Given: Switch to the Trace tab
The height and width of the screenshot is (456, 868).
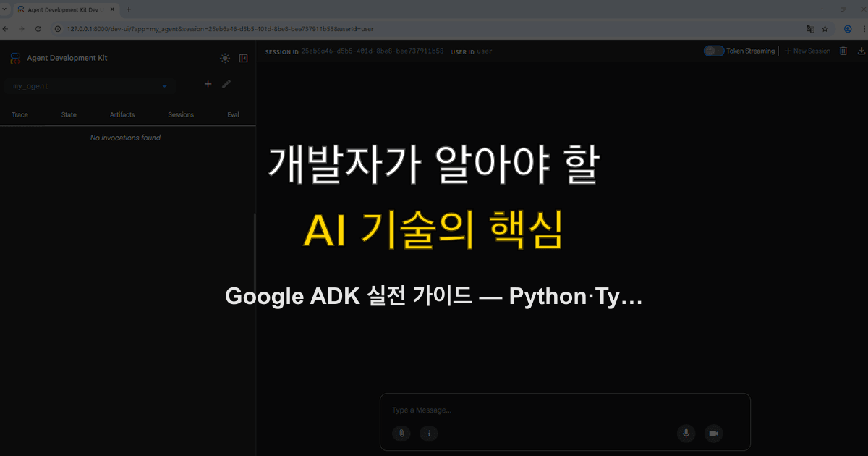Looking at the screenshot, I should tap(20, 114).
